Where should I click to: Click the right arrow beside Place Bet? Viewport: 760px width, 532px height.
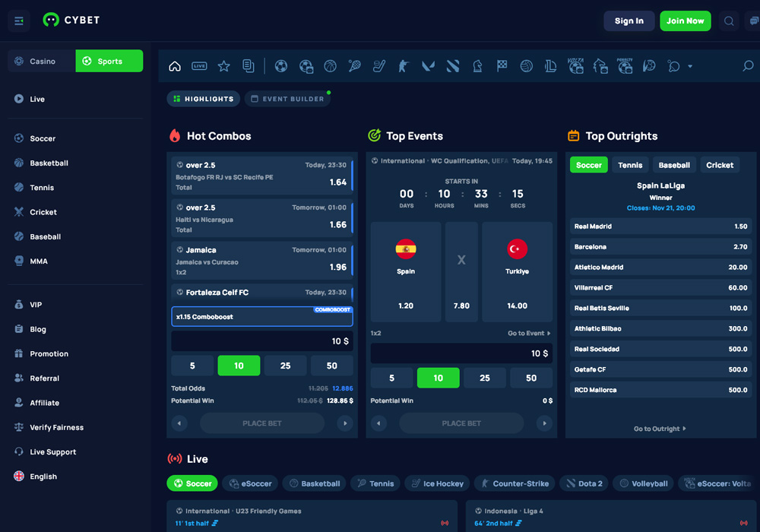point(345,423)
